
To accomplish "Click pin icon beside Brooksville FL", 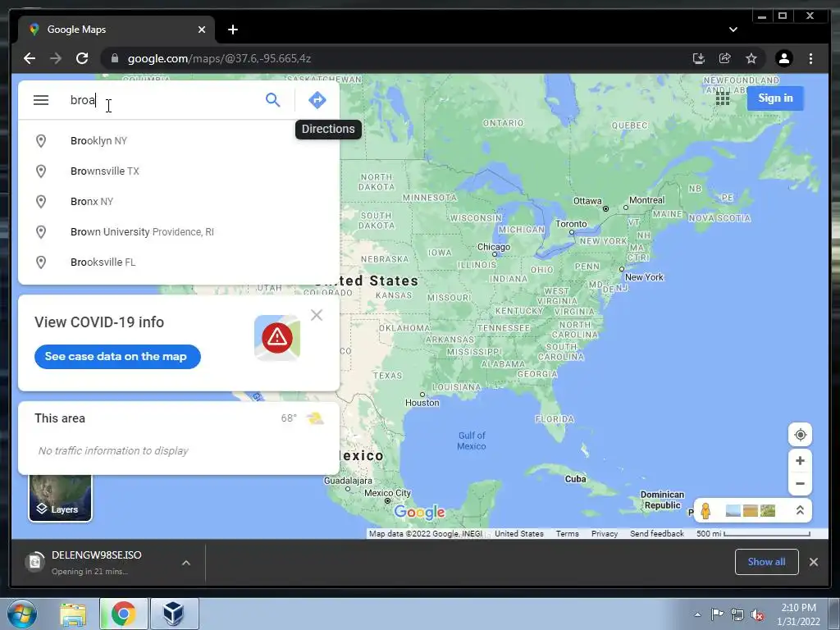I will 41,262.
